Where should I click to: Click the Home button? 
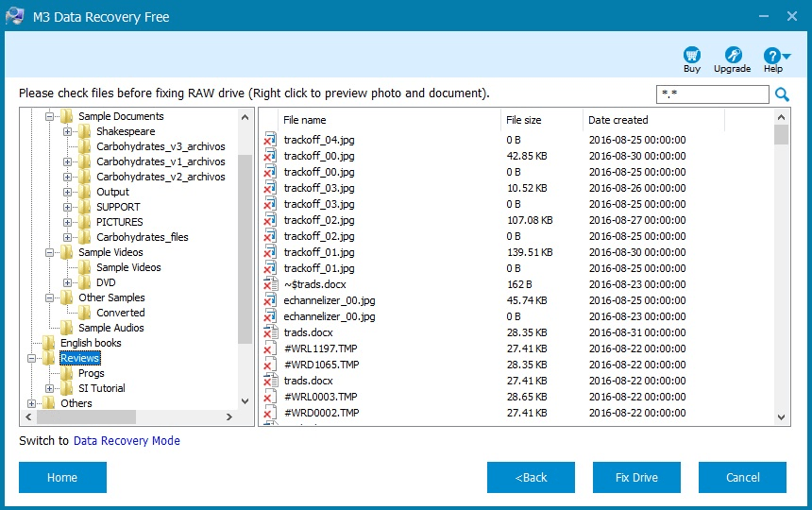pos(62,477)
